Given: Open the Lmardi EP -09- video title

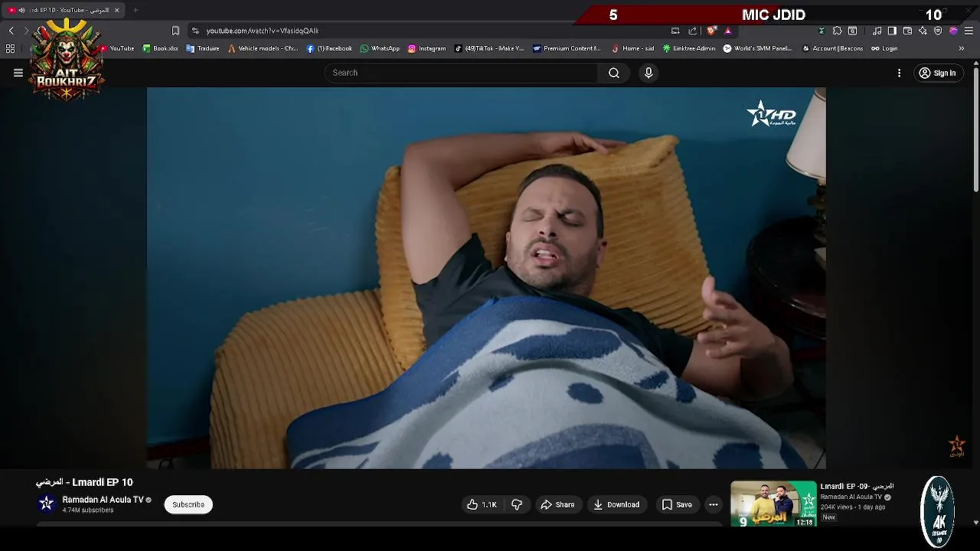Looking at the screenshot, I should 857,486.
